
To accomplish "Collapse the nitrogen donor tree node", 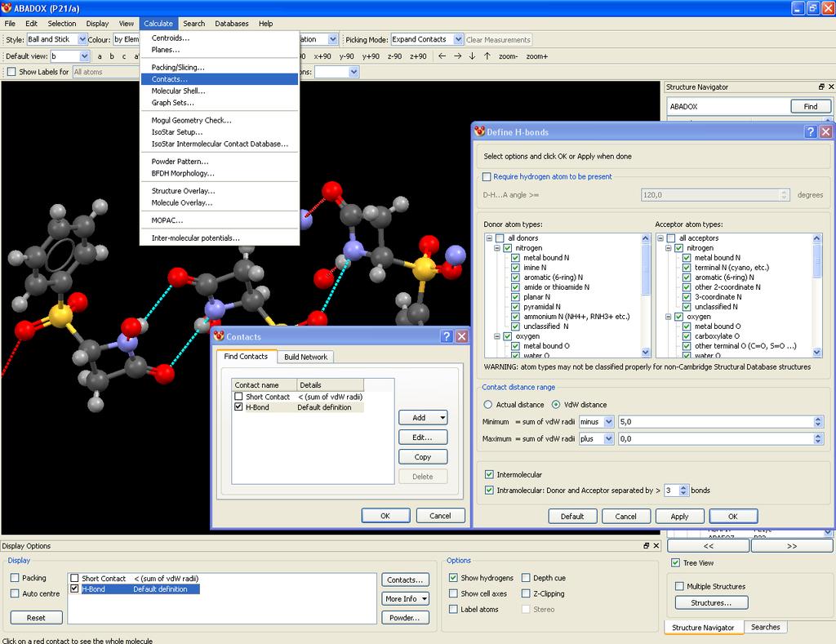I will 497,248.
